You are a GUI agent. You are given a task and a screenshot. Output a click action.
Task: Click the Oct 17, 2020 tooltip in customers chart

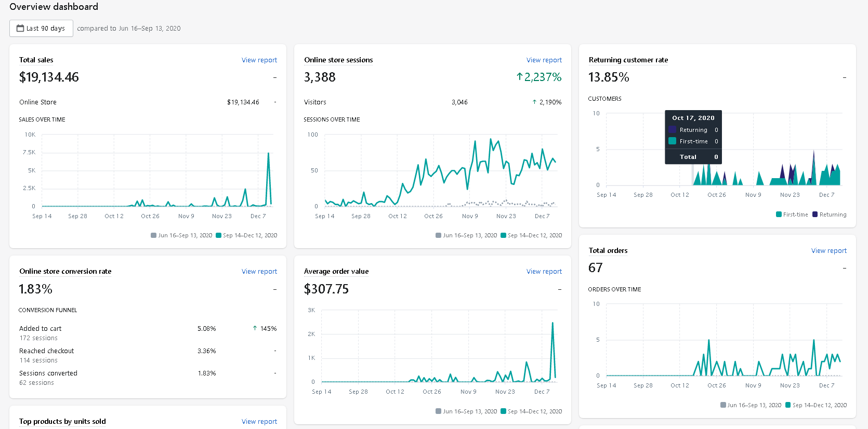click(x=693, y=137)
